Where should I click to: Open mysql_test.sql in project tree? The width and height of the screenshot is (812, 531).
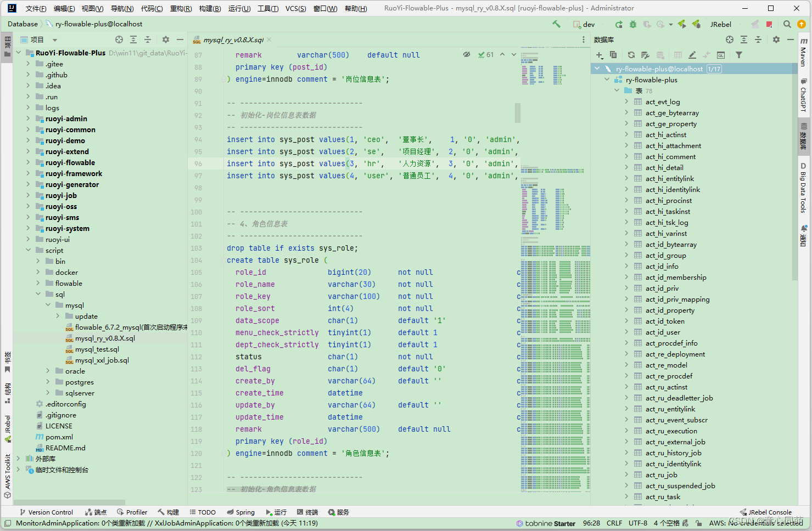97,349
